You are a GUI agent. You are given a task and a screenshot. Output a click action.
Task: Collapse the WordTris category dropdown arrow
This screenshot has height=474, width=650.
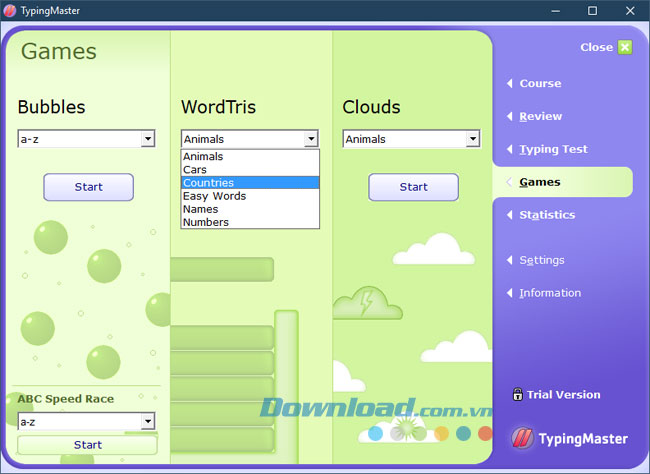pos(311,139)
